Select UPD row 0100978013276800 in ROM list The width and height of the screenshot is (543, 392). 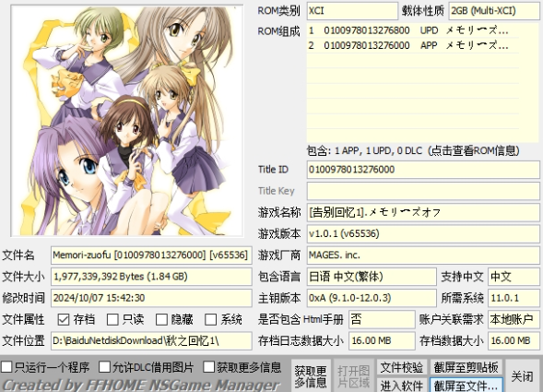413,30
